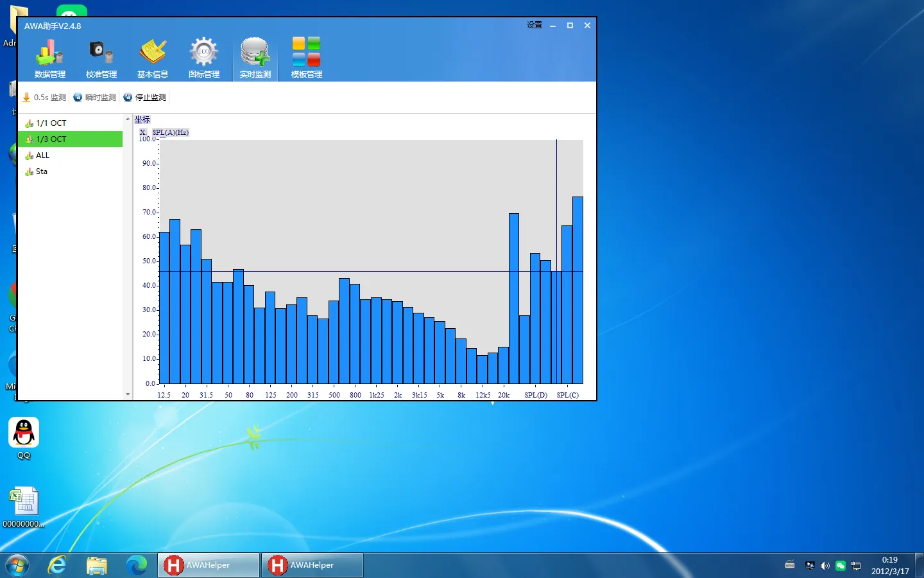Click the tall 20k bar in chart

point(514,299)
